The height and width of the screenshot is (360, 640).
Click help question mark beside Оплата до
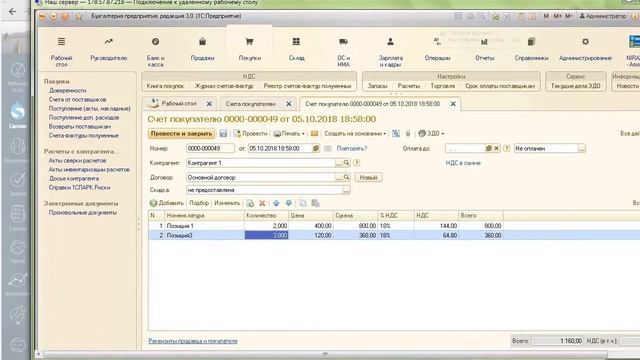tap(507, 149)
